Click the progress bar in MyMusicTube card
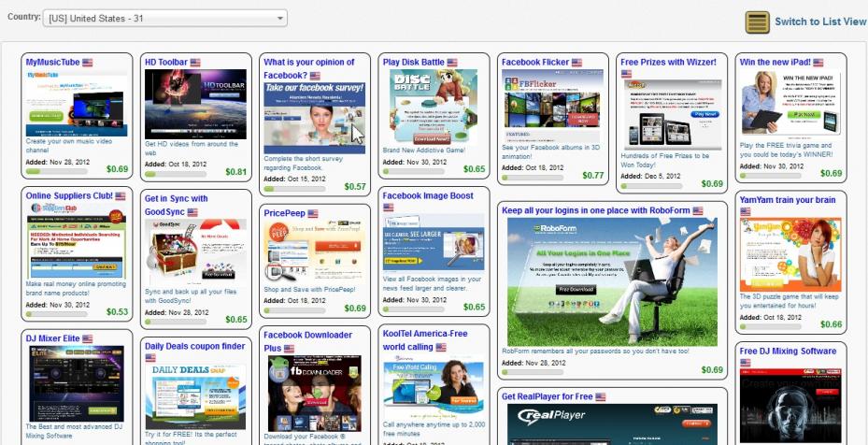Screen dimensions: 868x445 (56, 171)
